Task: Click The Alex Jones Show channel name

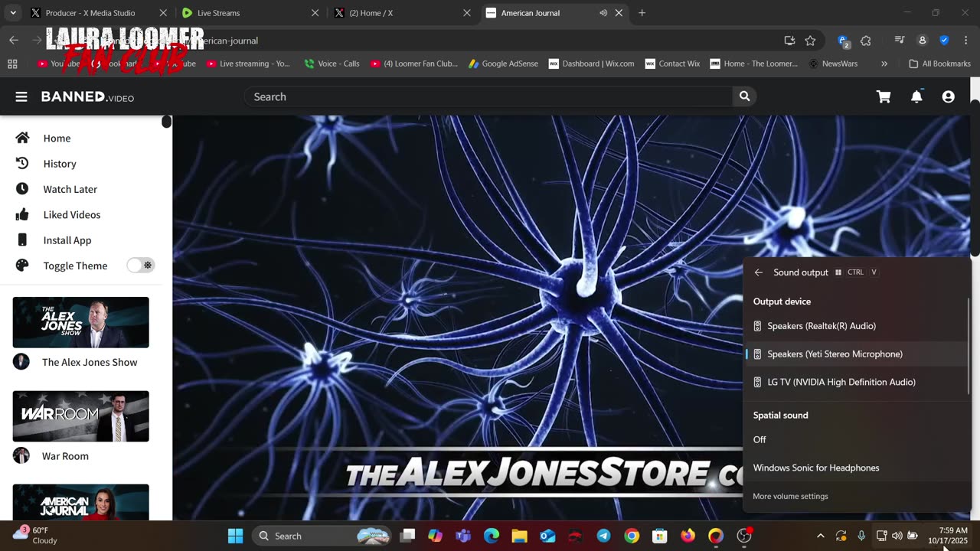Action: click(90, 362)
